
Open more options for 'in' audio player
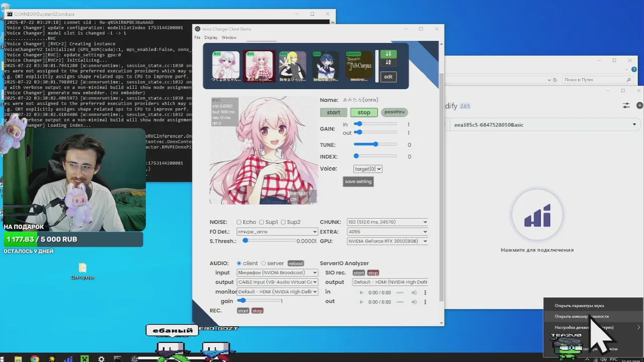click(425, 293)
